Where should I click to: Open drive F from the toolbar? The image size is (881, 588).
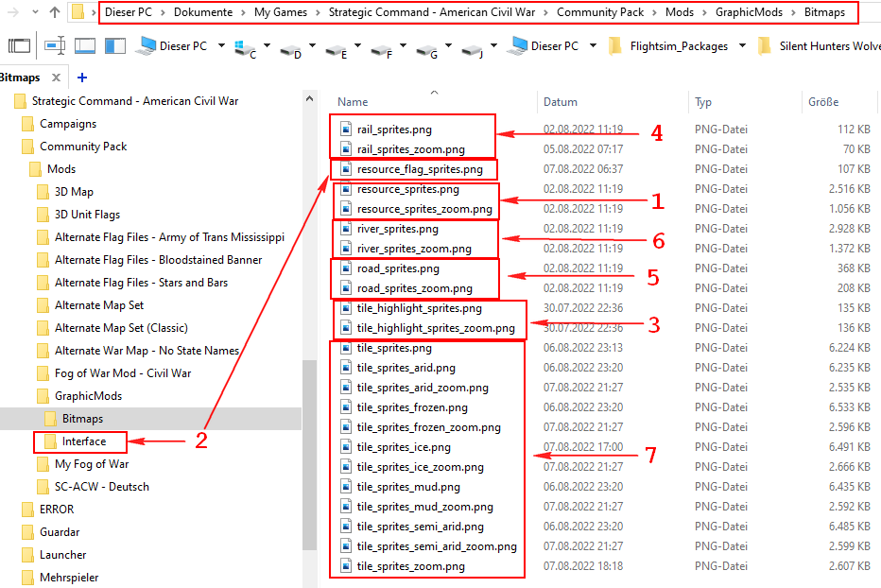(382, 49)
